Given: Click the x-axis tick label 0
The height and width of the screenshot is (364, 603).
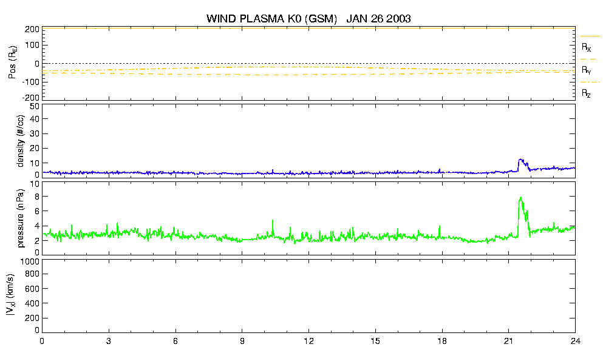Looking at the screenshot, I should coord(42,341).
